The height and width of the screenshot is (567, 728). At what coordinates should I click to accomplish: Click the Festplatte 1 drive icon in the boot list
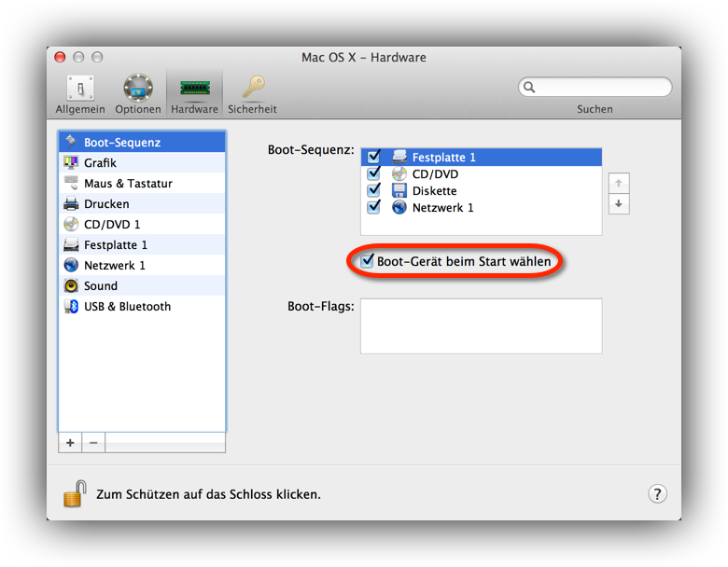point(399,157)
